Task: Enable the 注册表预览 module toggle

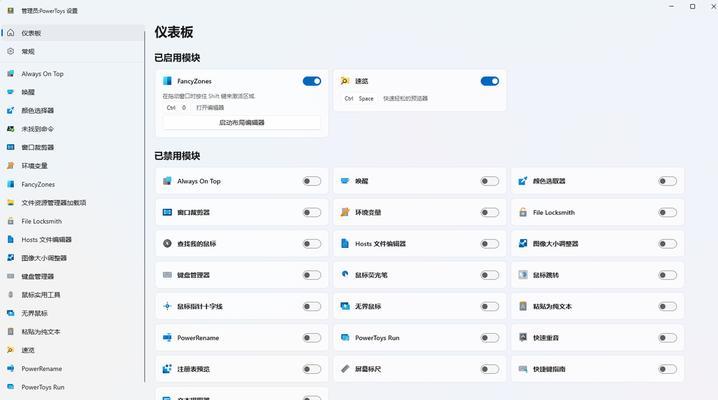Action: (x=312, y=369)
